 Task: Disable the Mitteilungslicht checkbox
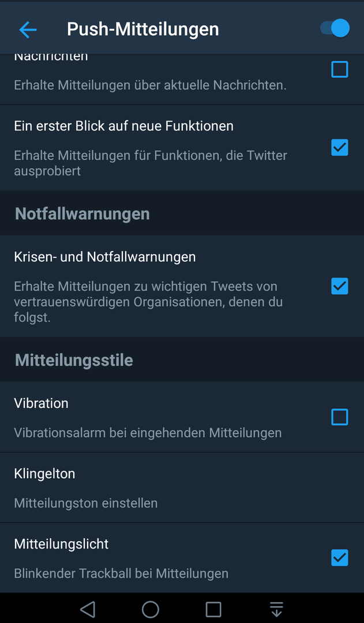coord(340,558)
